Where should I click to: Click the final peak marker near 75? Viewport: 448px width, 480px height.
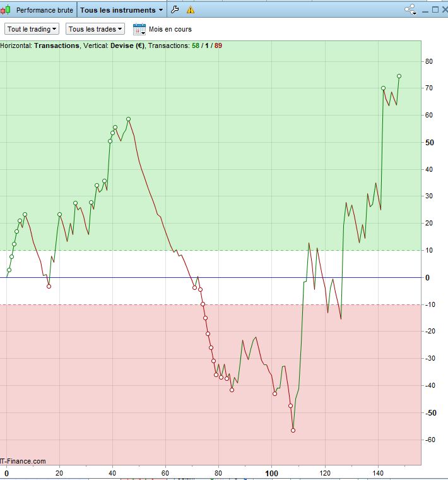[399, 76]
